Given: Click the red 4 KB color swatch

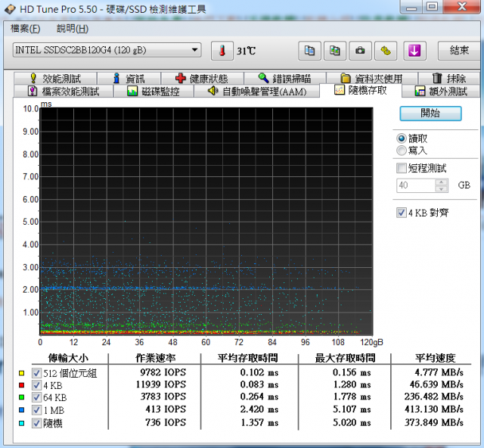Looking at the screenshot, I should 22,385.
